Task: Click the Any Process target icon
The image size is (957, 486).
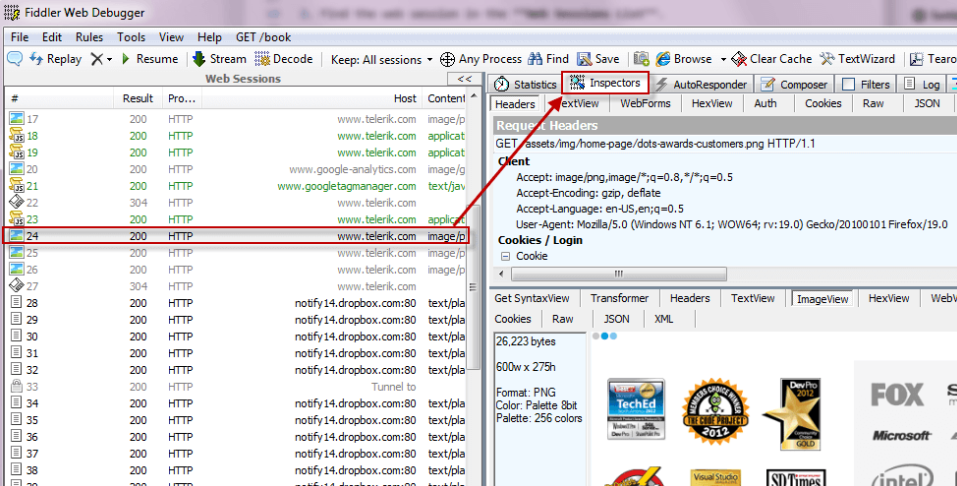Action: coord(447,59)
